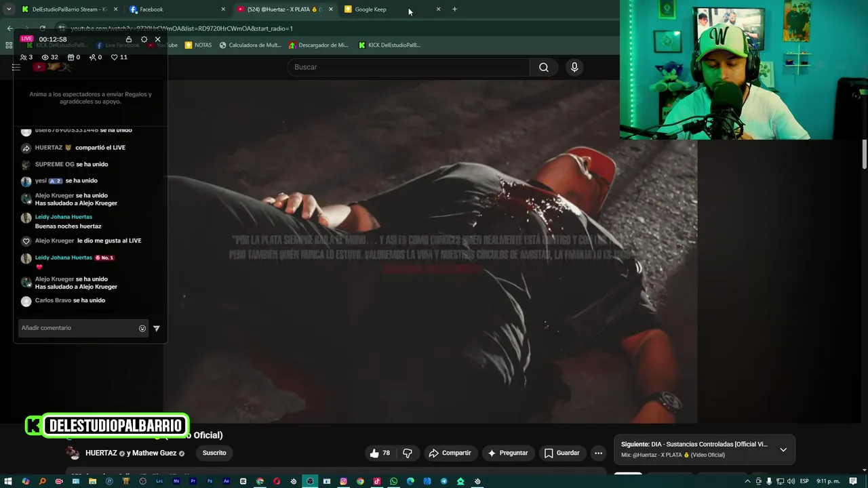Screen dimensions: 868x488
Task: Open the Chrome apps grid icon
Action: click(9, 45)
